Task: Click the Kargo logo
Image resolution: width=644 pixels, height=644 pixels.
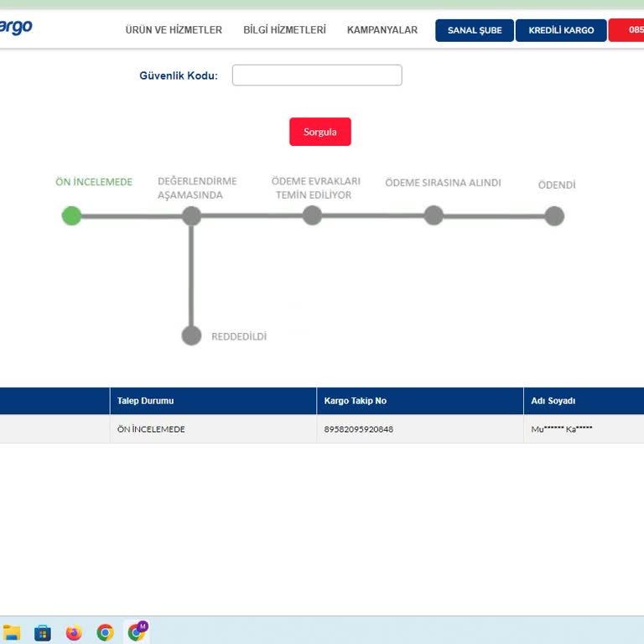Action: [16, 28]
